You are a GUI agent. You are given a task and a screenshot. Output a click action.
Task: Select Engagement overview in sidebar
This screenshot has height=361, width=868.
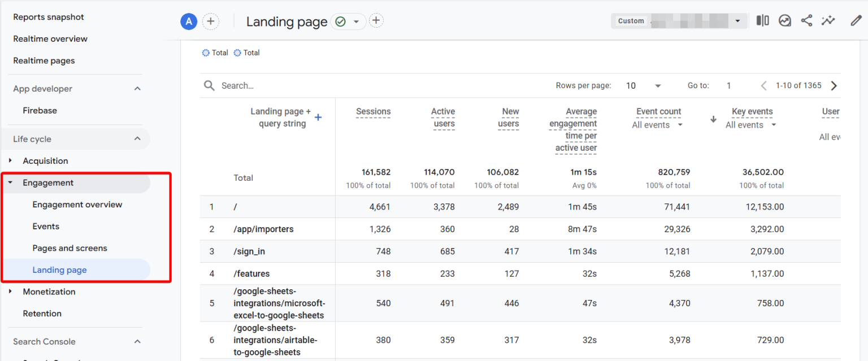point(77,205)
